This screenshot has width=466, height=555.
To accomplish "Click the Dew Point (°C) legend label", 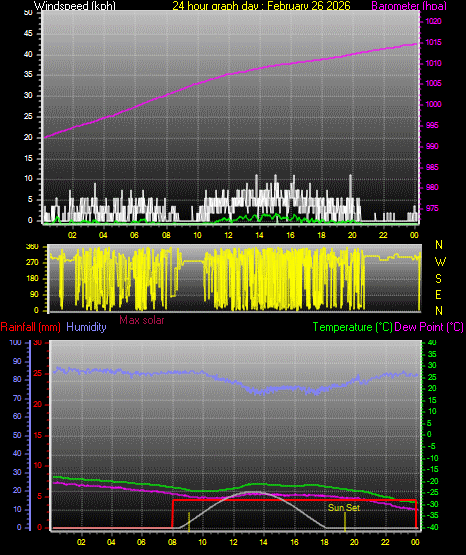I will [x=429, y=327].
